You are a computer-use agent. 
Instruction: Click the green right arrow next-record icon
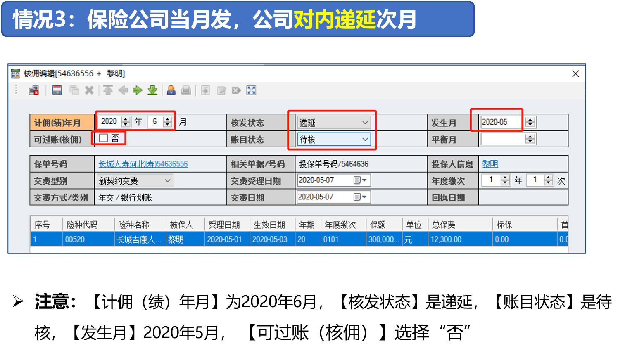138,90
